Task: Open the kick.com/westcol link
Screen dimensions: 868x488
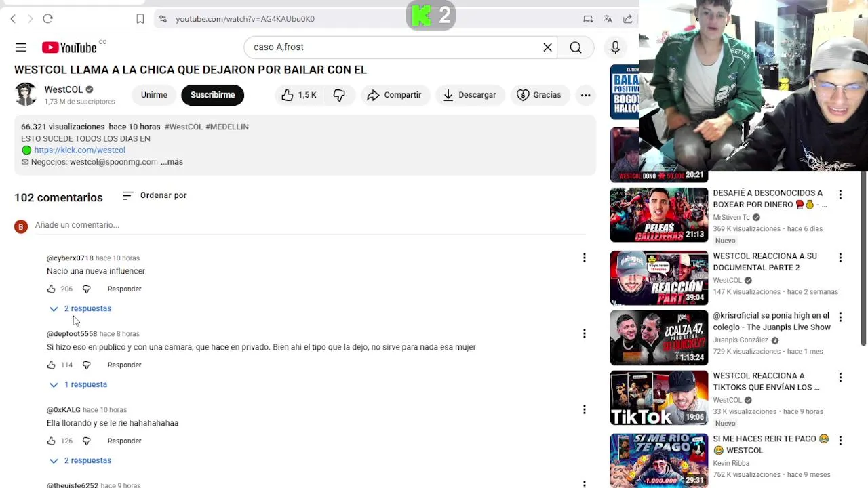Action: coord(79,150)
